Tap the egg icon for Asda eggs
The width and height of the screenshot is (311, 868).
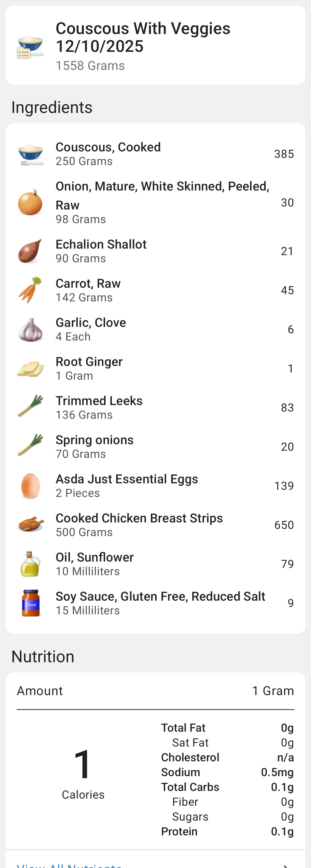(30, 486)
